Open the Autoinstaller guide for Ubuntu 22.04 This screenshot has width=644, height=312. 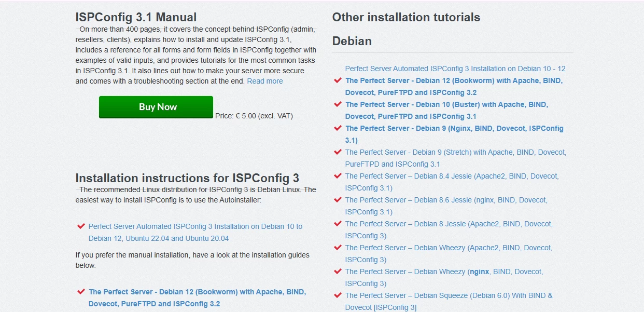tap(195, 232)
